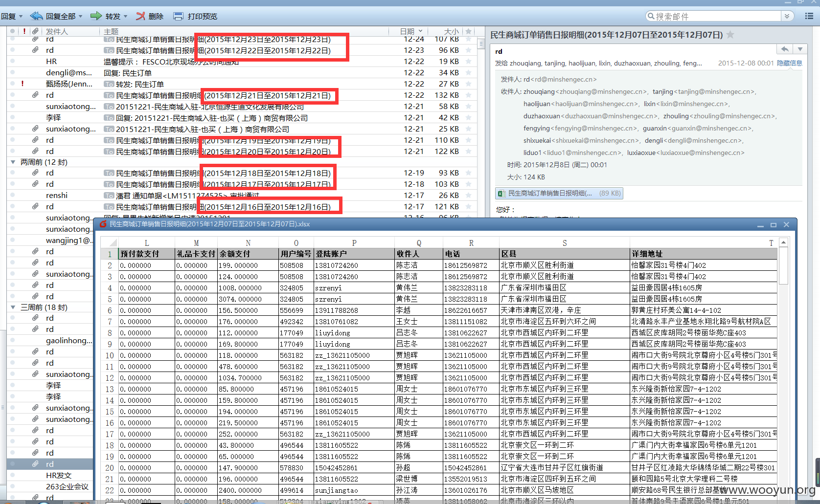820x504 pixels.
Task: Click spreadsheet scrollbar up arrow
Action: pyautogui.click(x=783, y=242)
